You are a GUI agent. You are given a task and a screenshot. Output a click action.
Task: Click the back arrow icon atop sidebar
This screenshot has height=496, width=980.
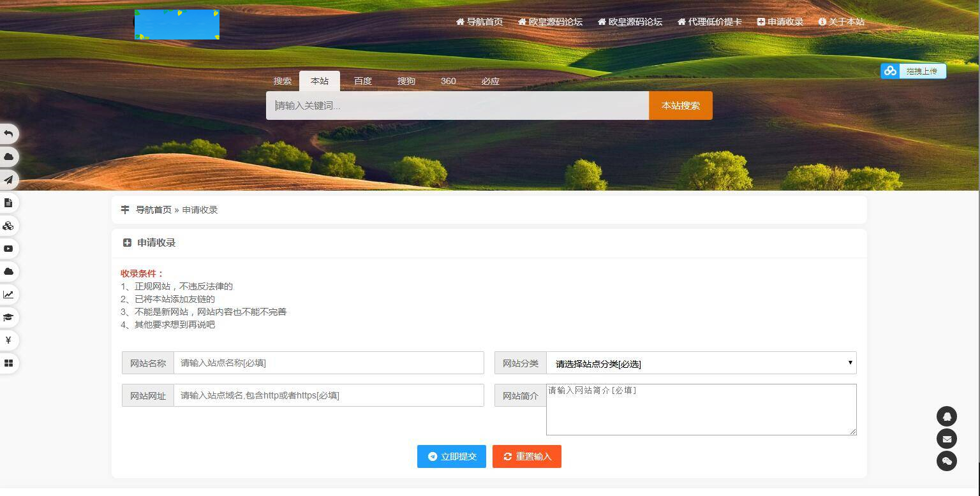coord(8,134)
